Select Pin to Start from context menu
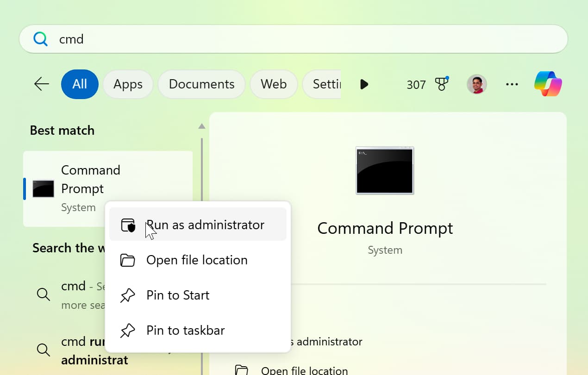Viewport: 588px width, 375px height. [x=178, y=295]
